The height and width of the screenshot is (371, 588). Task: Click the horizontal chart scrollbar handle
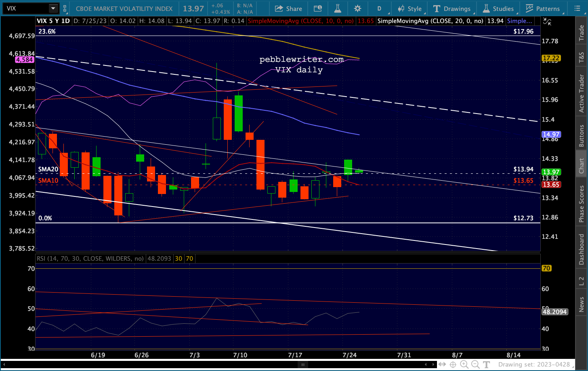(302, 365)
